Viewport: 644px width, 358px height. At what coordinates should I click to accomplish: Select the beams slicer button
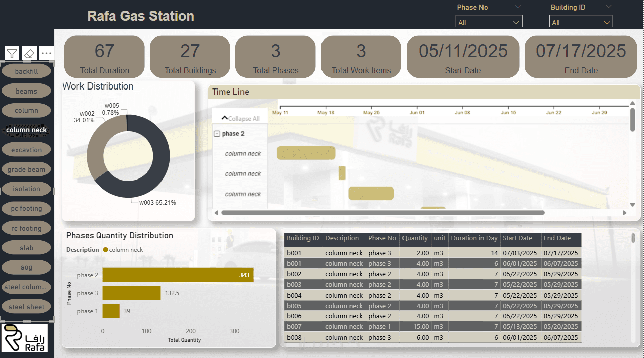coord(27,91)
